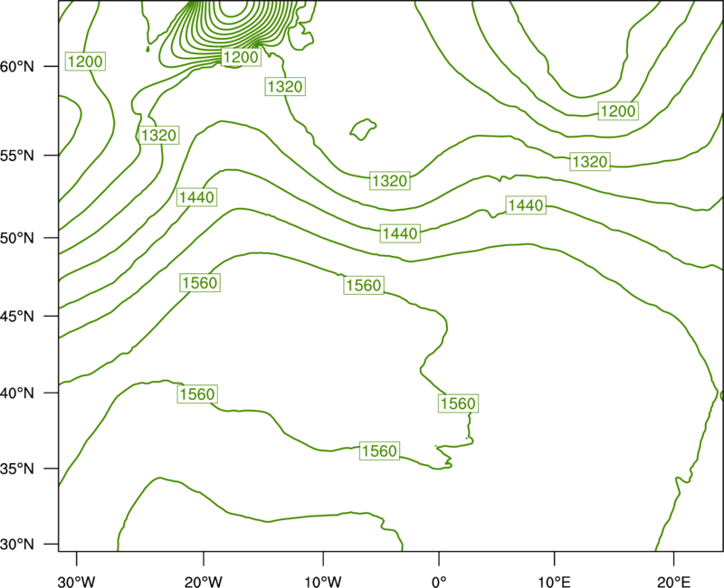Click the 35°N latitude axis label

click(17, 469)
